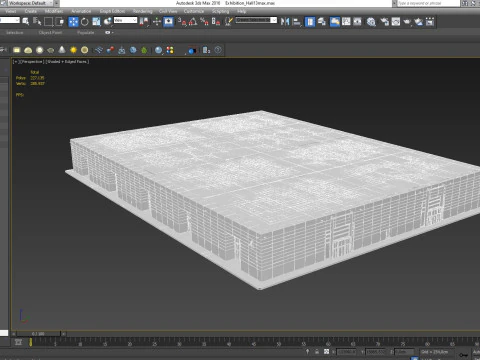Open the reference coordinate system dropdown
Viewport: 480px width, 360px height.
coord(125,20)
